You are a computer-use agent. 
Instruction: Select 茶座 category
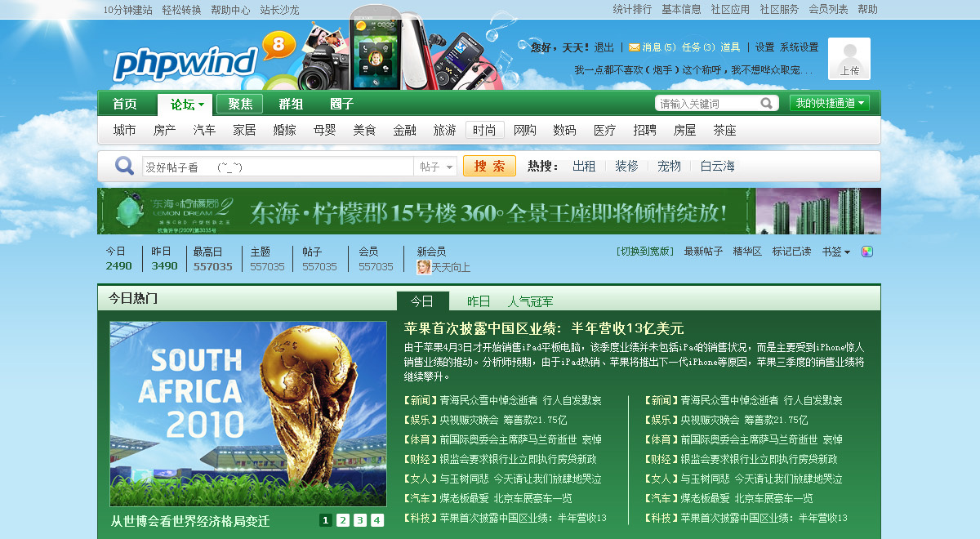(724, 130)
